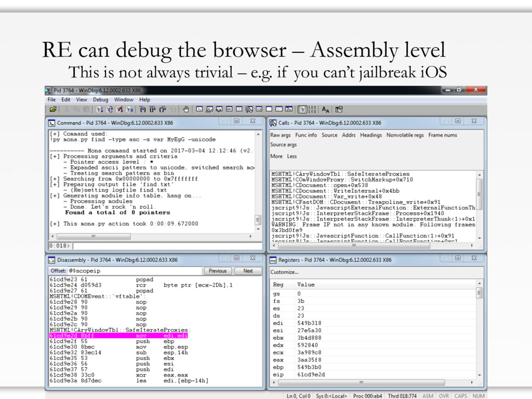Click the Disassembly Offset input field
Image resolution: width=532 pixels, height=399 pixels.
135,271
